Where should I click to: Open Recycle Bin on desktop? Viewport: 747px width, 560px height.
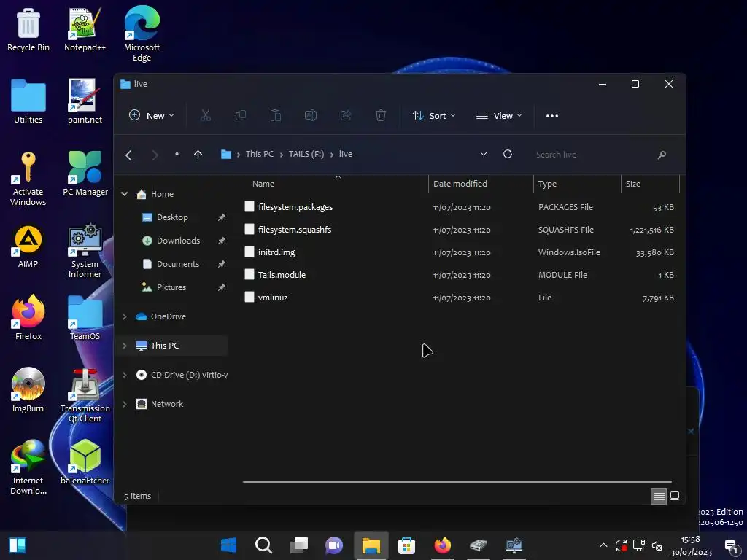click(x=28, y=29)
